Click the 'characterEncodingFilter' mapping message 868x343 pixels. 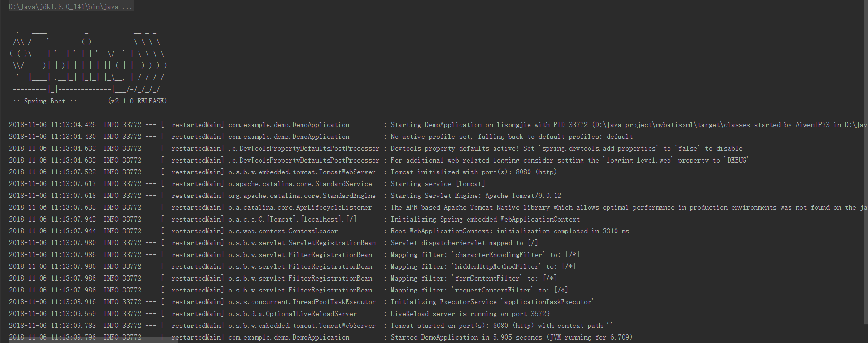point(485,255)
